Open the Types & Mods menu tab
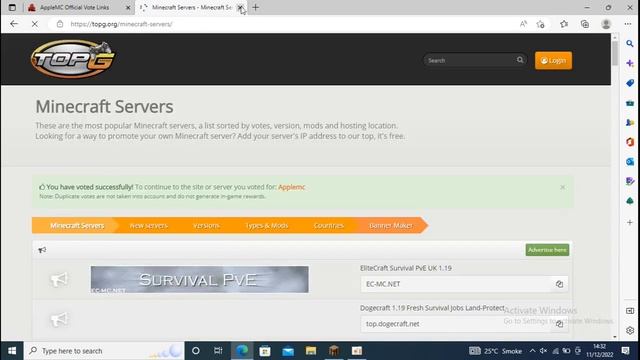Image resolution: width=640 pixels, height=360 pixels. (267, 225)
